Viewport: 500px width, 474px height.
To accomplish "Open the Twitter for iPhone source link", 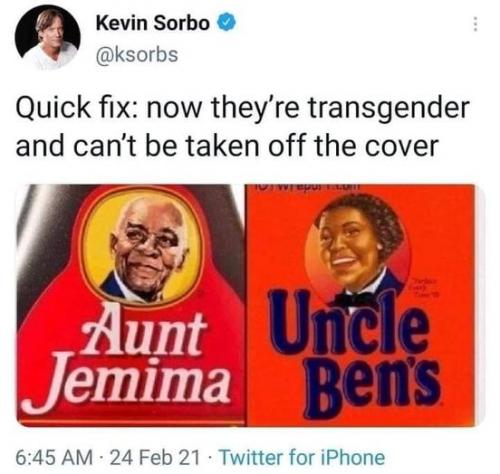I will pos(301,457).
